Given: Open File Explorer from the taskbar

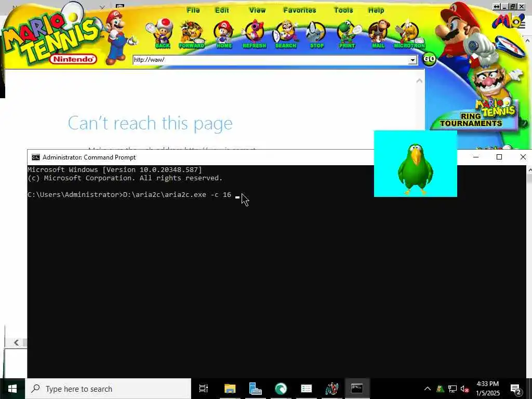Looking at the screenshot, I should (x=230, y=389).
